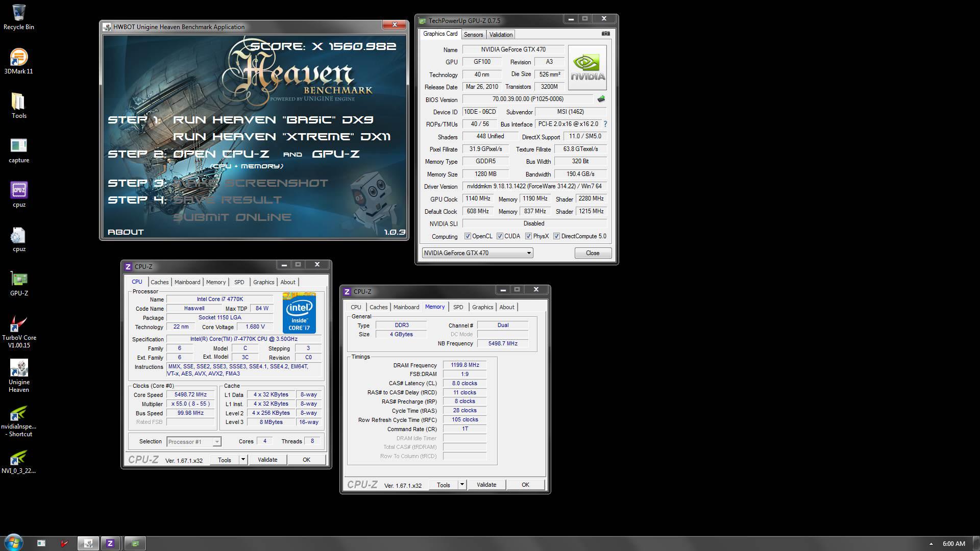Click OK in left CPU-Z window
This screenshot has height=551, width=980.
306,460
